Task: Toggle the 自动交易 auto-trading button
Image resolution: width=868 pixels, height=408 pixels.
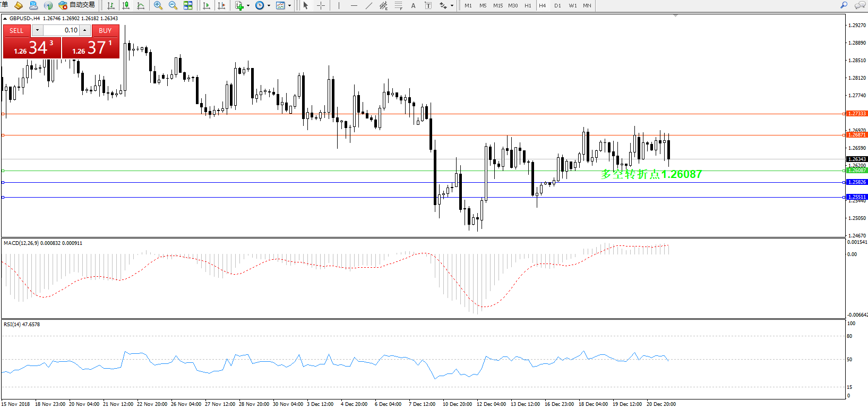Action: tap(77, 5)
